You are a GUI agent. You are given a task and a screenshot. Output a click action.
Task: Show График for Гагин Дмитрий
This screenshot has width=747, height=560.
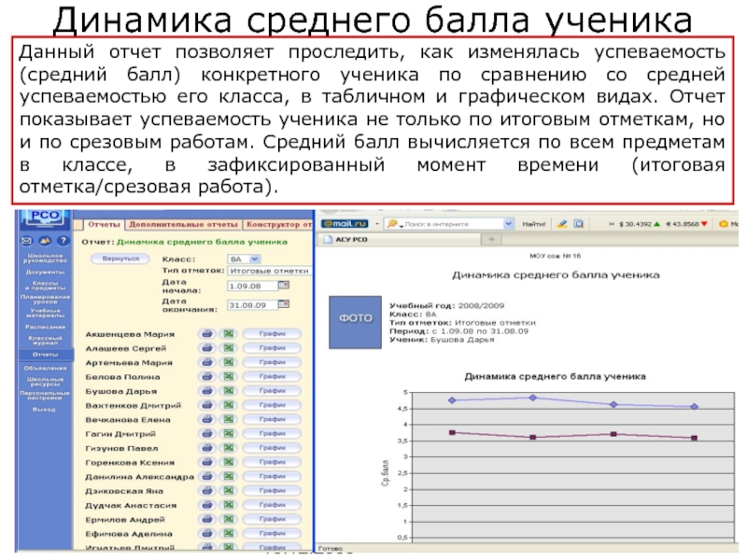click(x=273, y=434)
